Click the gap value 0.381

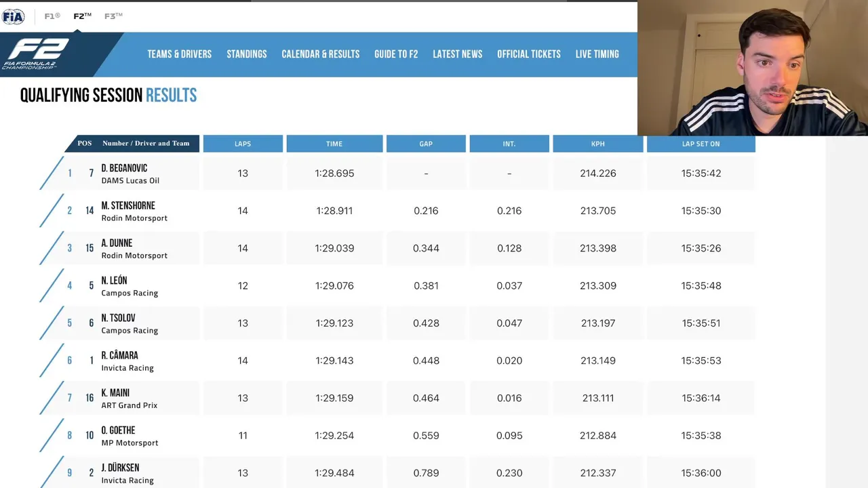[426, 286]
